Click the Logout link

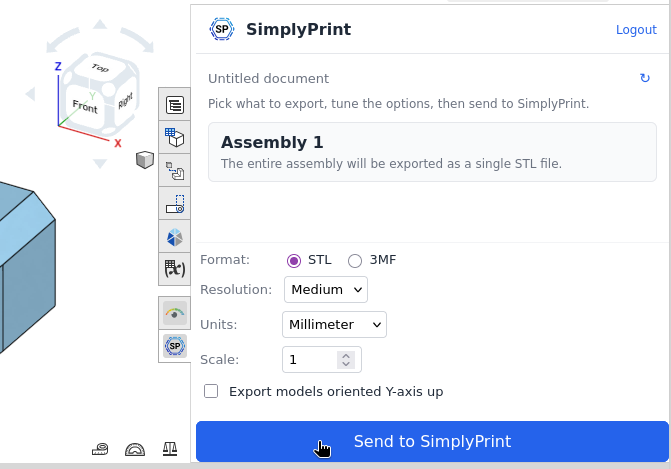pyautogui.click(x=636, y=30)
